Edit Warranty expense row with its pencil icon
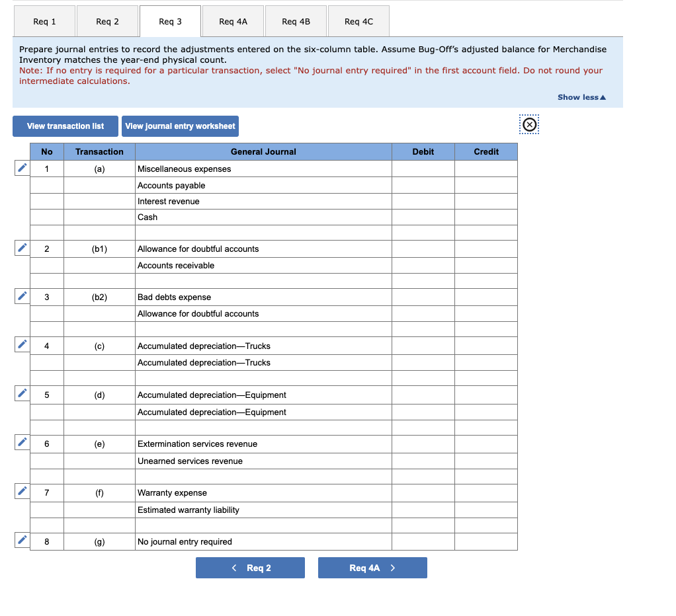The image size is (676, 616). pyautogui.click(x=22, y=492)
